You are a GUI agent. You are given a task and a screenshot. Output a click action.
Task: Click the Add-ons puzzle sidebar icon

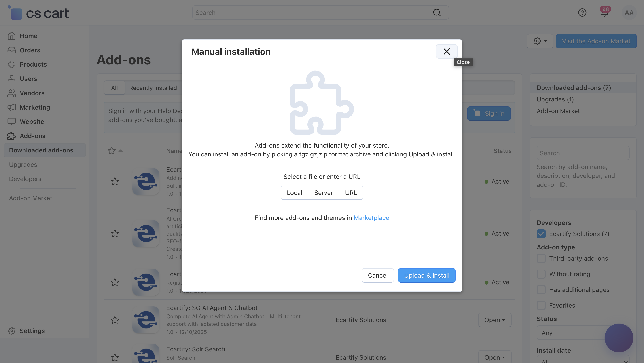click(11, 136)
